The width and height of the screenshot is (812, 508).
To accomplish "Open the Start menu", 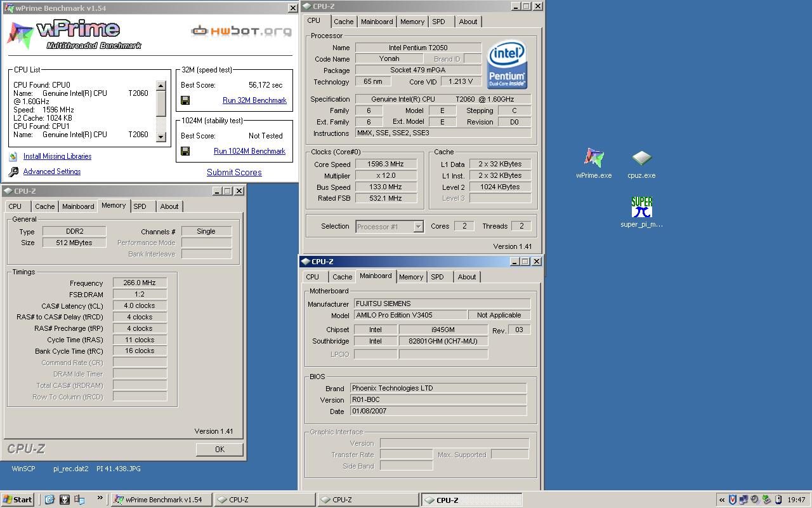I will pyautogui.click(x=18, y=500).
